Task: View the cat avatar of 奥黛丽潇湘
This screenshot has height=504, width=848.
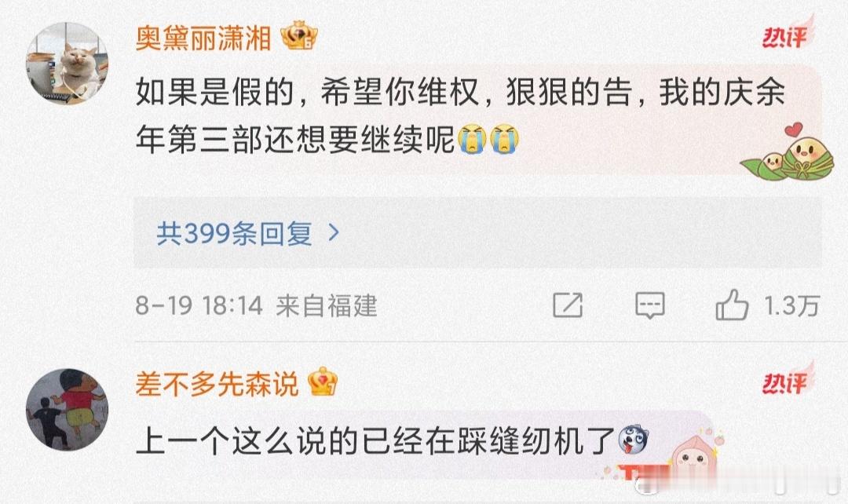Action: (67, 64)
